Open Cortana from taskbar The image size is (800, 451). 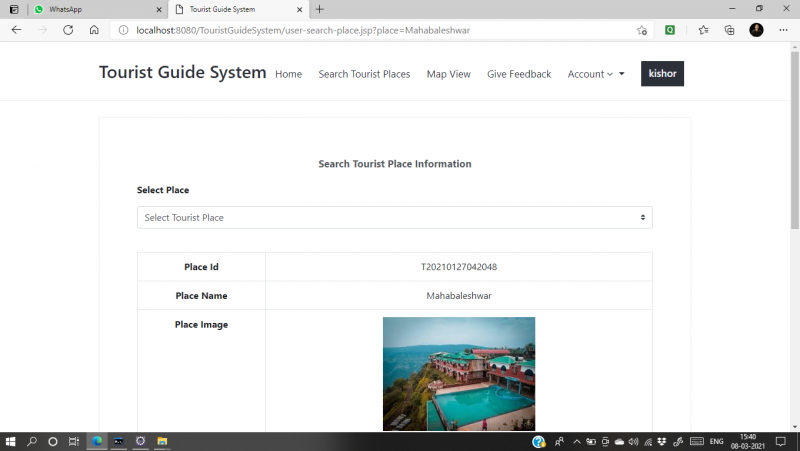[x=53, y=441]
